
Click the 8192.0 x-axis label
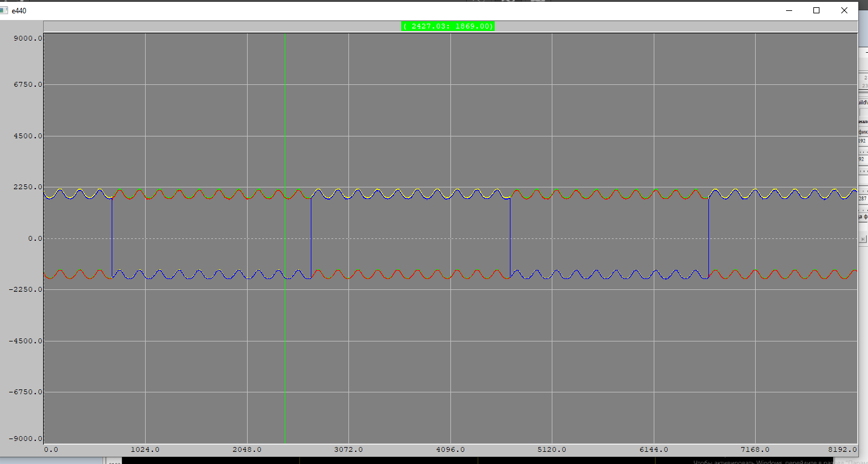pyautogui.click(x=843, y=449)
